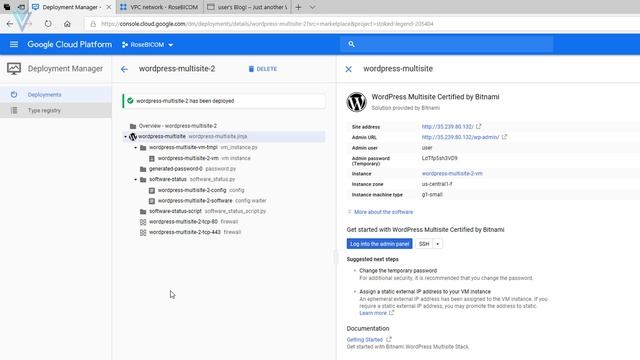Click the WordPress icon in resource tree

click(133, 137)
